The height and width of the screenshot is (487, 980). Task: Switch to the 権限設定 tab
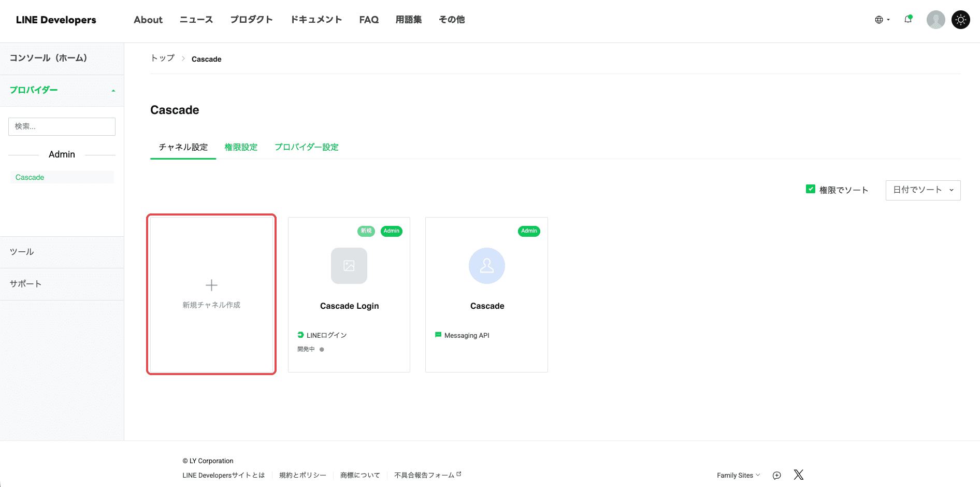pyautogui.click(x=241, y=147)
